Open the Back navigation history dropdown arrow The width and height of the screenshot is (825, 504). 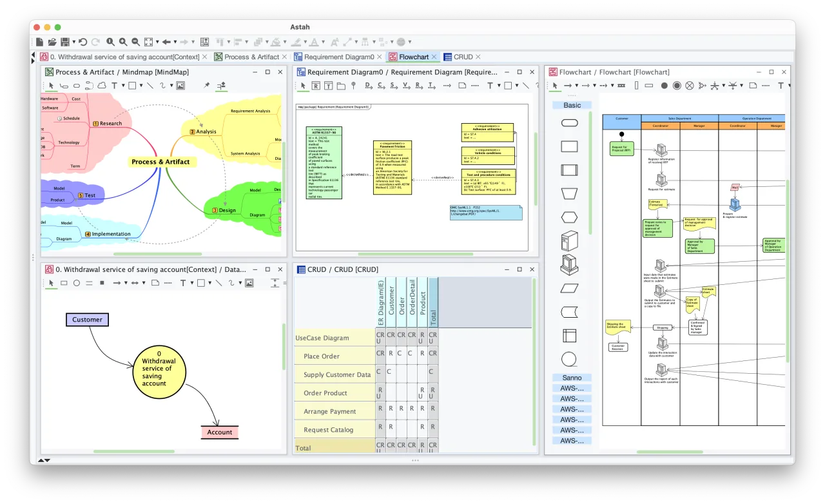tap(175, 42)
